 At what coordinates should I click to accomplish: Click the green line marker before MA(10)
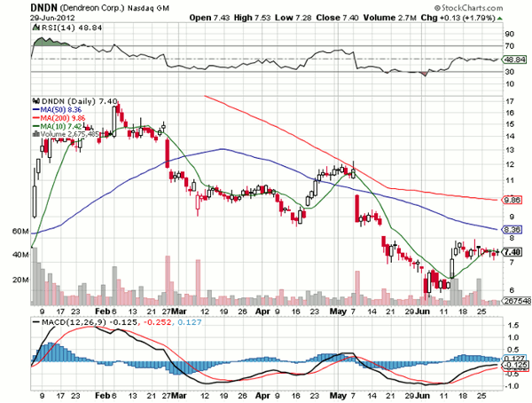point(36,126)
